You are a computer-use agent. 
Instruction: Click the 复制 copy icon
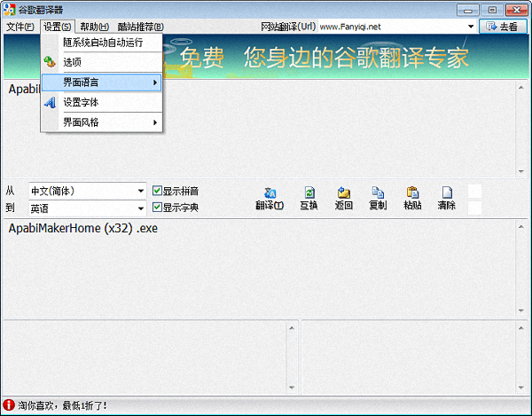click(378, 192)
